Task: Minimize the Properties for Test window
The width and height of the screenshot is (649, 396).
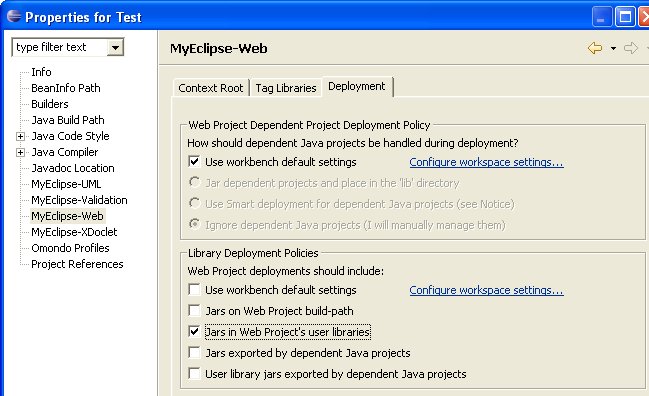Action: click(601, 17)
